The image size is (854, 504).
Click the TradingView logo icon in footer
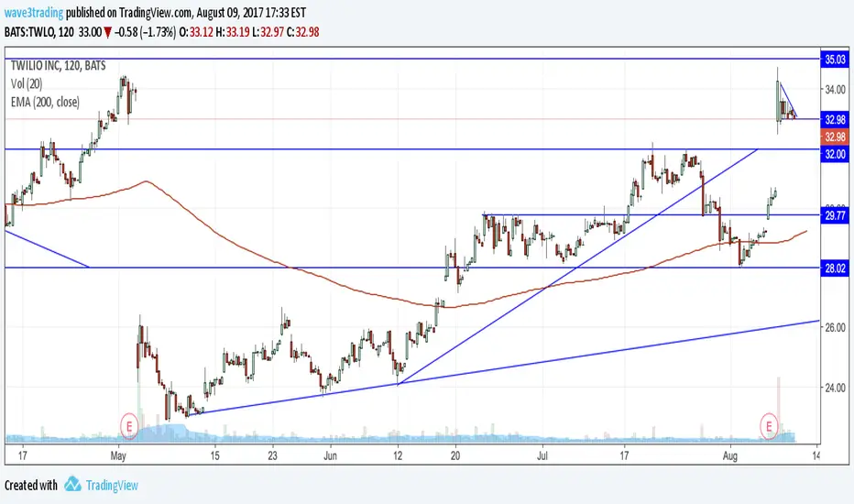pyautogui.click(x=72, y=485)
